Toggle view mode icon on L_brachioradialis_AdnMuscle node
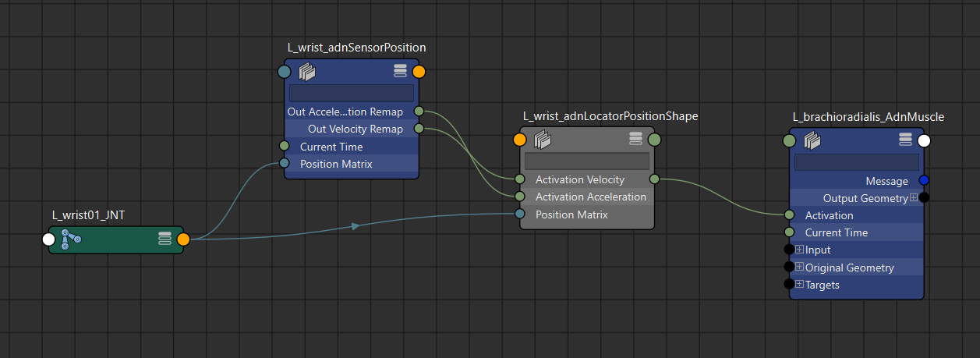Screen dimensions: 980x358 (x=905, y=140)
